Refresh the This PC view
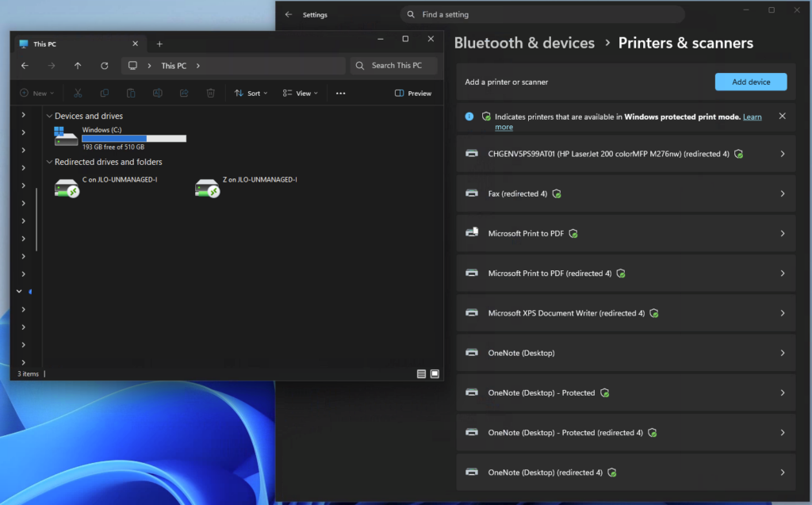Viewport: 812px width, 505px height. 104,66
